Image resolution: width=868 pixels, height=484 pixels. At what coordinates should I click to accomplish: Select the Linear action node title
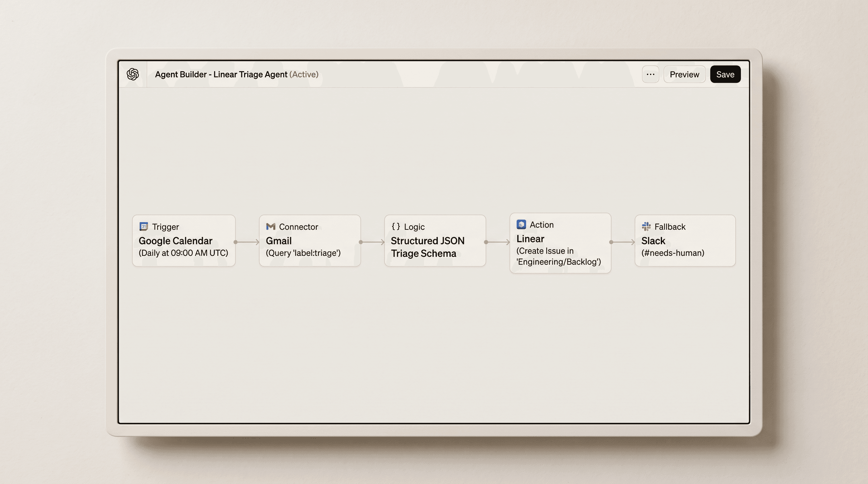[x=531, y=239]
